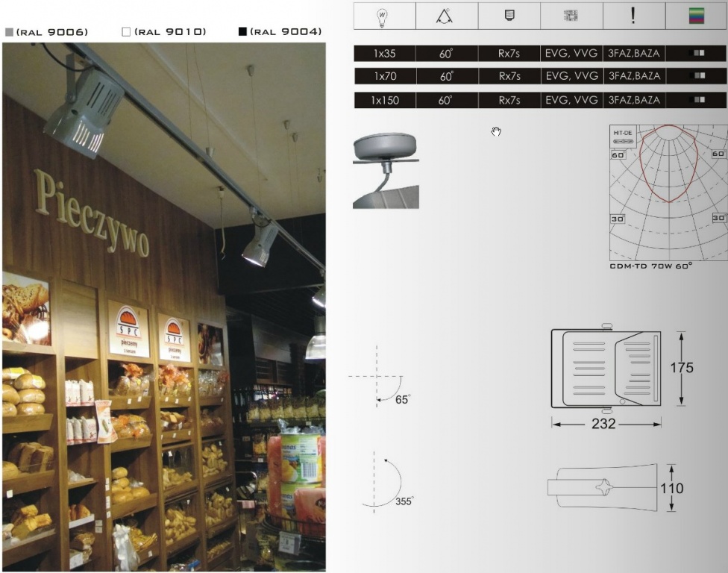Click "Rx7s" in the 1x150 row
Viewport: 728px width, 573px height.
point(509,100)
